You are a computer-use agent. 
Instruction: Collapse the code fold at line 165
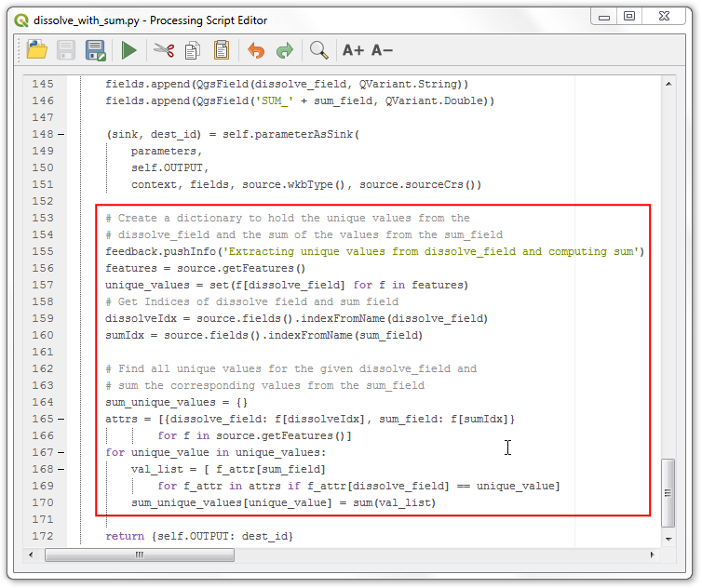61,419
